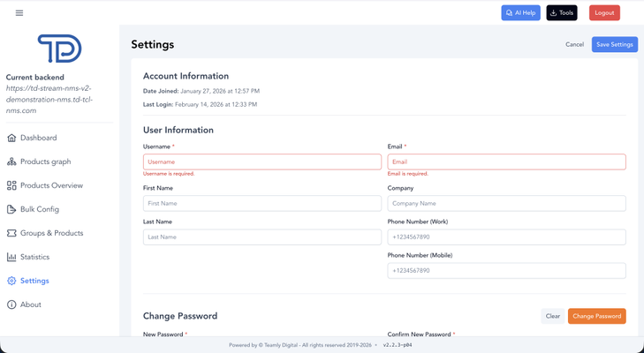This screenshot has height=353, width=644.
Task: Click the Dashboard home icon
Action: click(x=11, y=139)
